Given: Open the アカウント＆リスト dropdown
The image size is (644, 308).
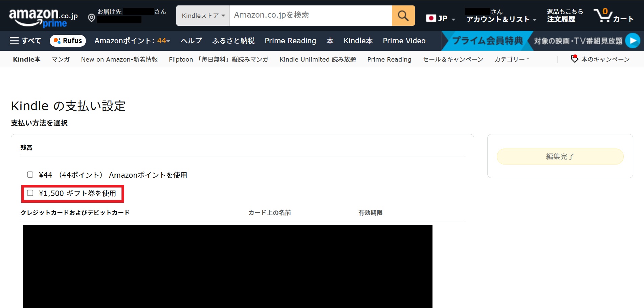Looking at the screenshot, I should 501,19.
